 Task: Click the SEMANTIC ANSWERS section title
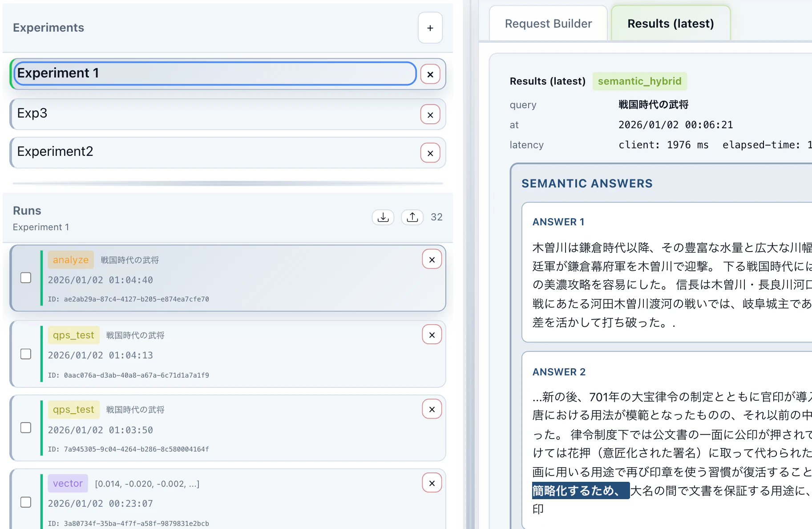coord(587,183)
